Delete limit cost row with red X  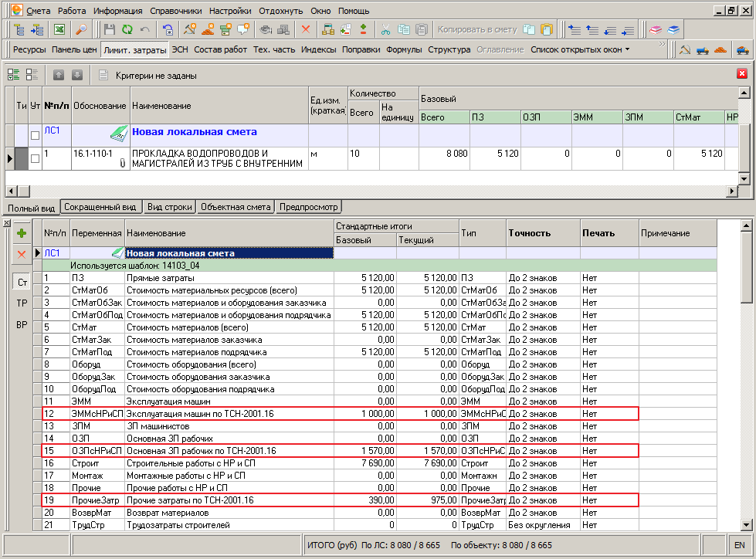click(x=22, y=254)
